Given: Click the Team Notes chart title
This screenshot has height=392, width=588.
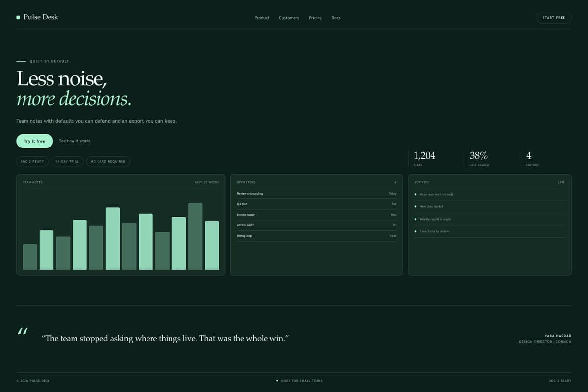Looking at the screenshot, I should point(33,182).
